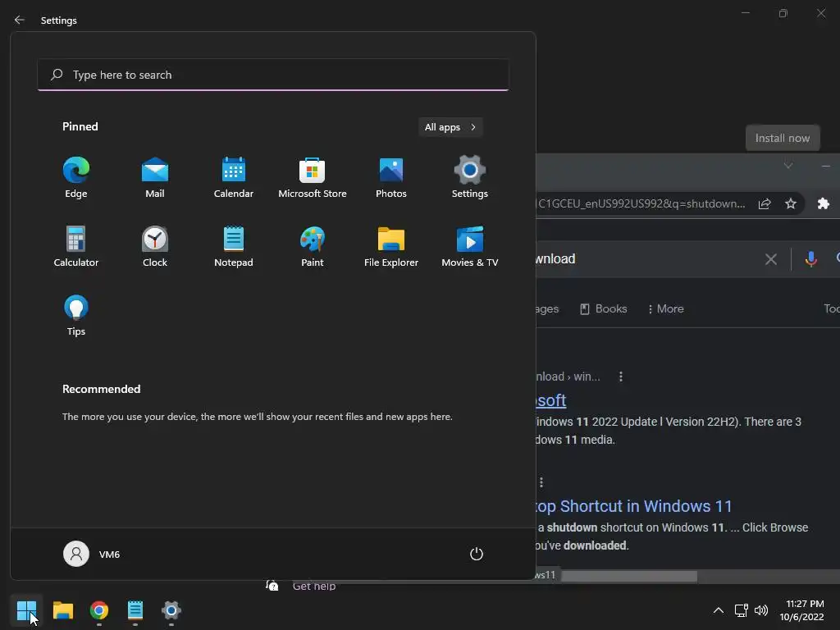The height and width of the screenshot is (630, 840).
Task: Click the Windows Start button on taskbar
Action: [x=26, y=610]
